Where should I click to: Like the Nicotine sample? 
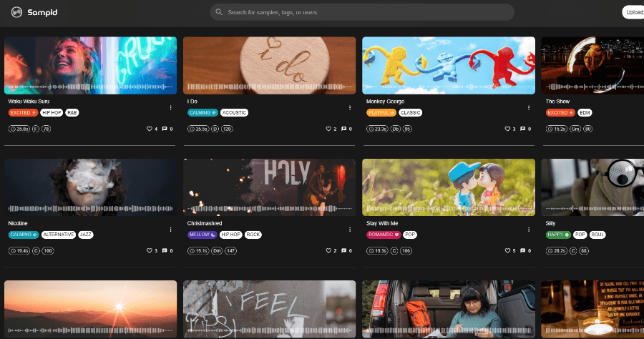click(150, 251)
